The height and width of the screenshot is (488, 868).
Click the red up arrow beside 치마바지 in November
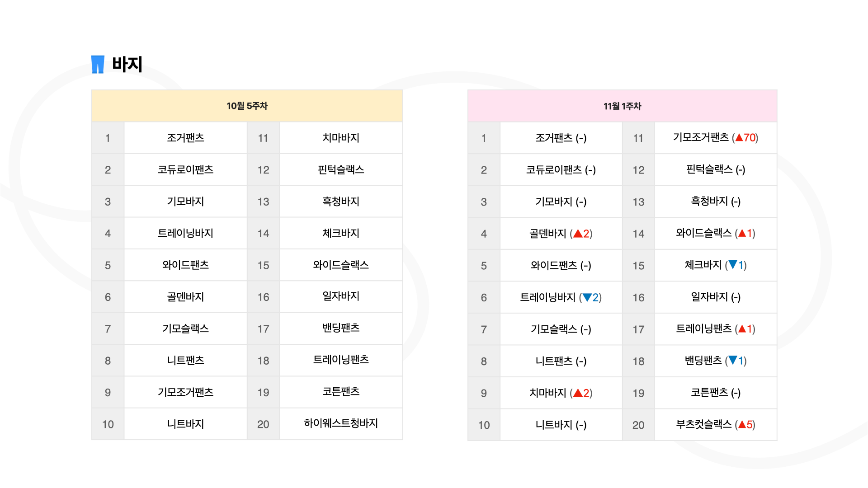(578, 393)
